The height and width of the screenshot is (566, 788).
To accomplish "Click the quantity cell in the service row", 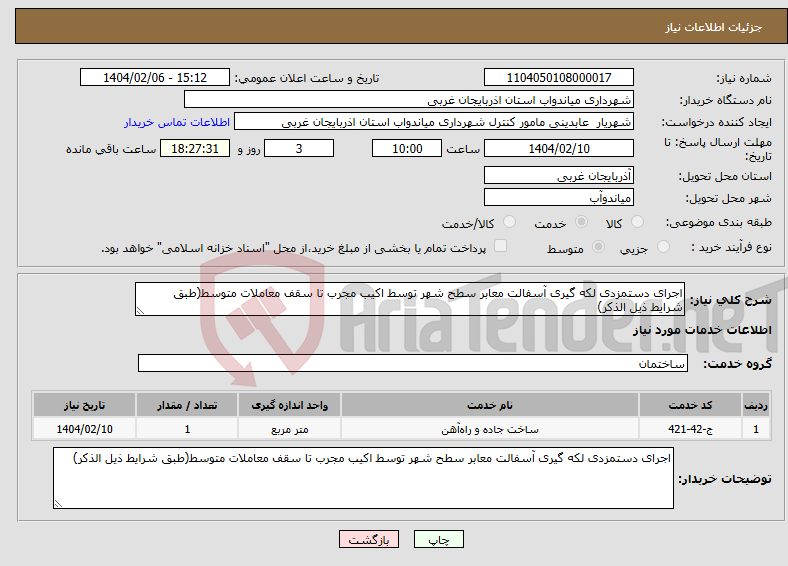I will 187,429.
